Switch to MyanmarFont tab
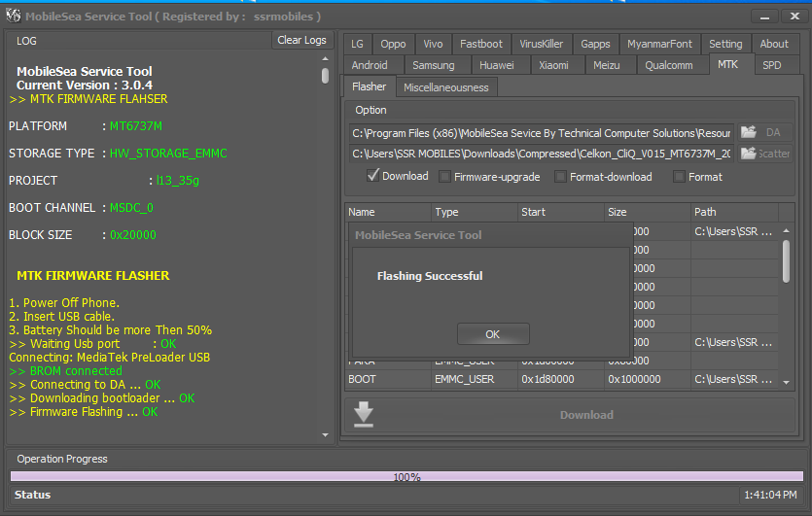 (x=659, y=44)
